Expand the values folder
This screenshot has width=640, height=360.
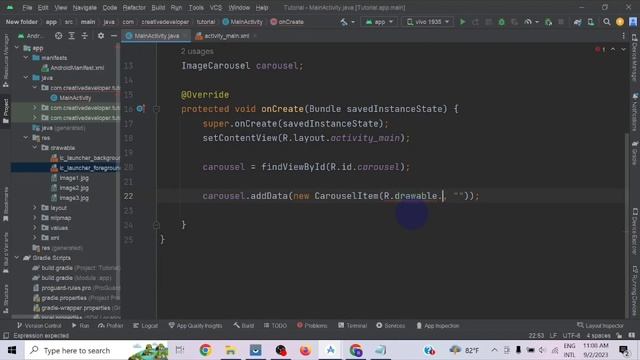35,228
